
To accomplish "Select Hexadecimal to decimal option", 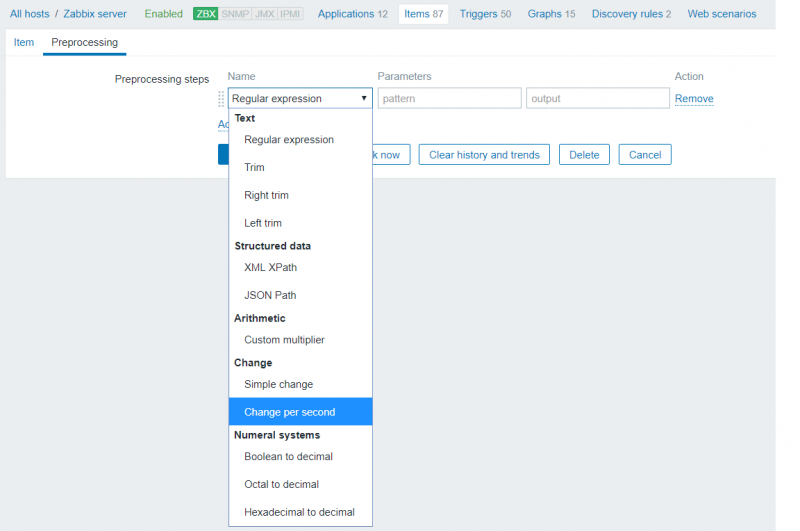I will tap(299, 512).
